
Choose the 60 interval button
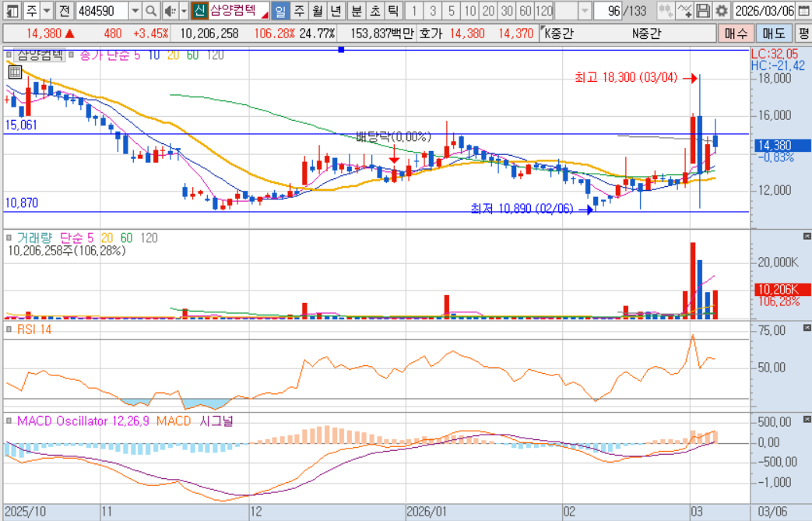point(526,10)
